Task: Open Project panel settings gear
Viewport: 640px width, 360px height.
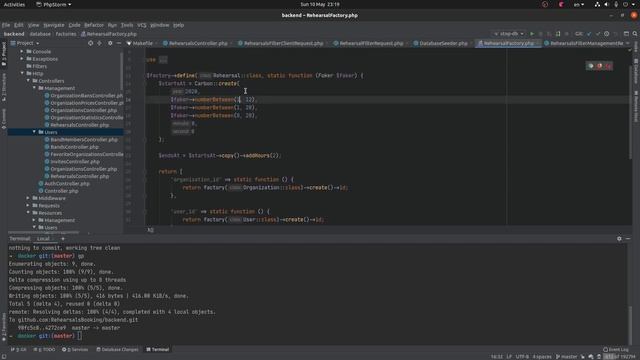Action: 110,43
